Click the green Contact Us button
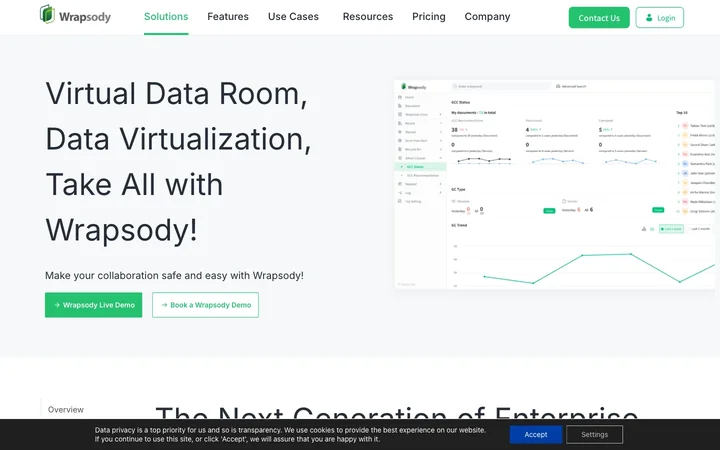 click(599, 17)
